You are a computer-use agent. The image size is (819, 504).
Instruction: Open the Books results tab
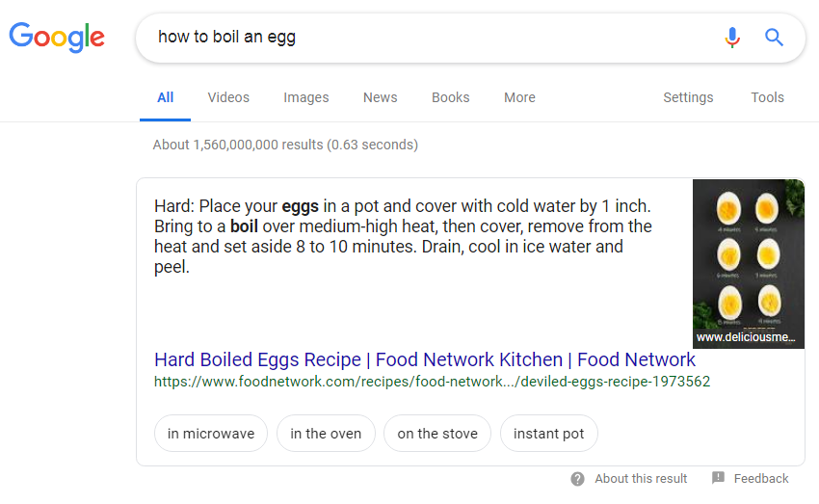click(450, 97)
